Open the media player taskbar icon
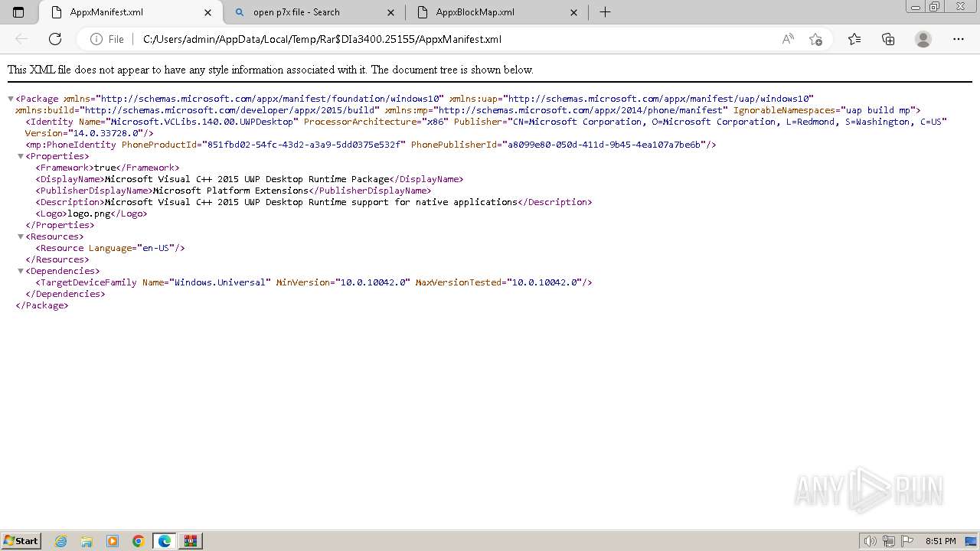The width and height of the screenshot is (980, 551). tap(113, 541)
